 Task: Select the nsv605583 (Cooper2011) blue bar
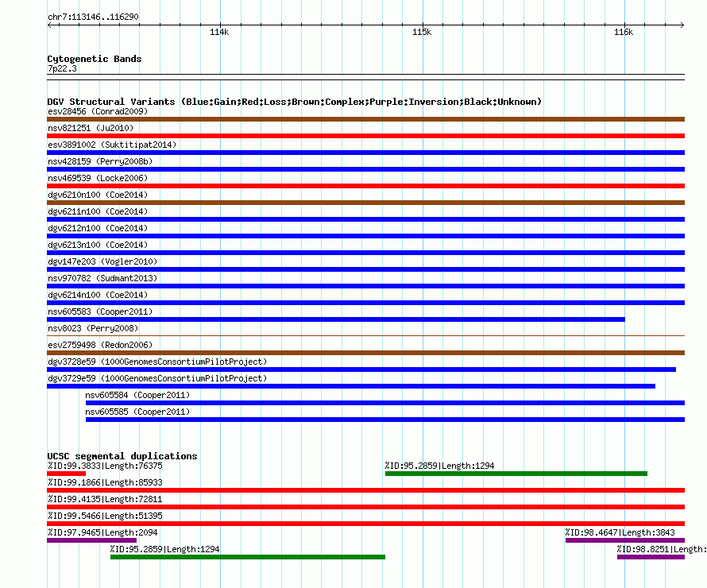point(336,319)
